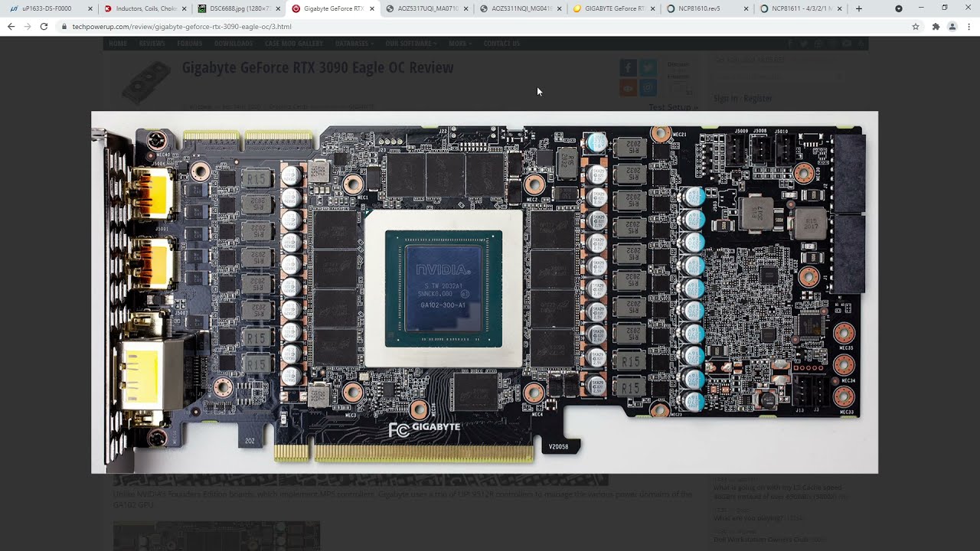Go back to the previous page
This screenshot has height=551, width=980.
11,26
